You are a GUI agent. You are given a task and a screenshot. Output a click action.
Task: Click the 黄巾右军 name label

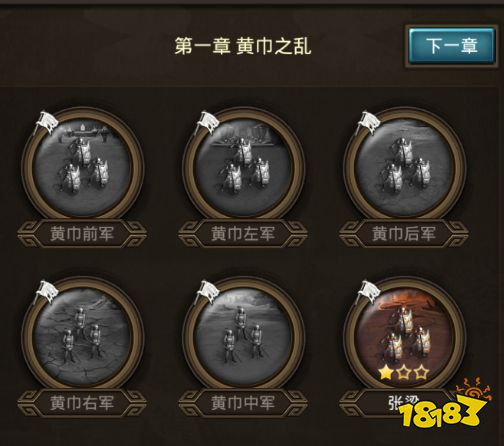point(82,403)
